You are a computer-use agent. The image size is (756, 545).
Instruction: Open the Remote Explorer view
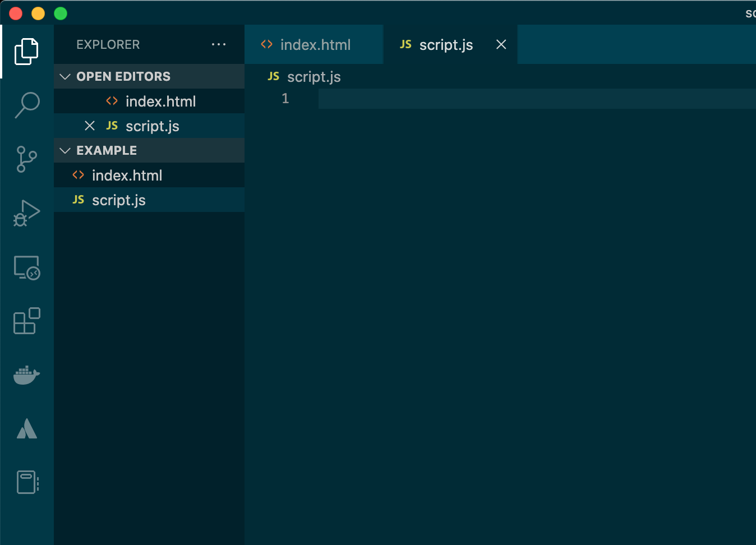point(26,267)
